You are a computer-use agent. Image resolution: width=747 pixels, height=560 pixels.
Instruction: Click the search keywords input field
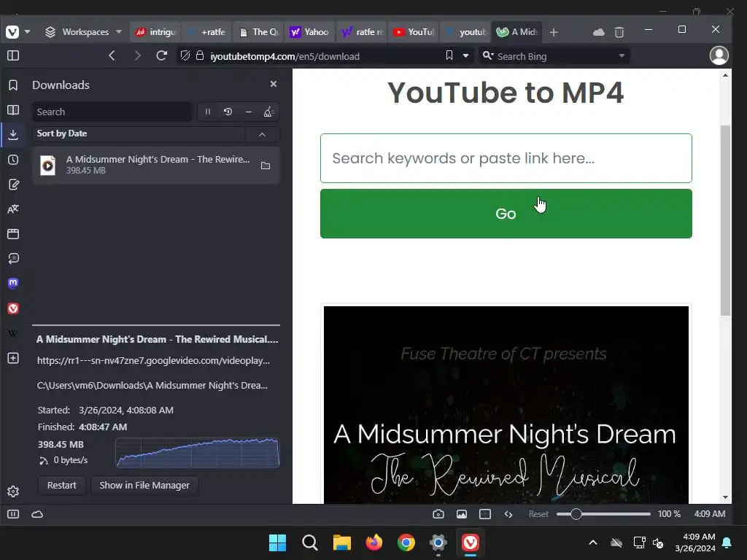[x=506, y=158]
